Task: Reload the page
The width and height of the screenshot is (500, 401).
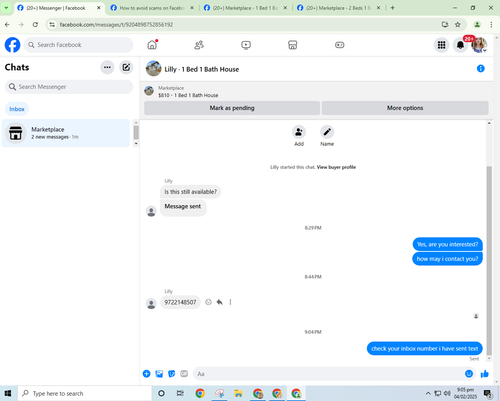Action: click(35, 24)
